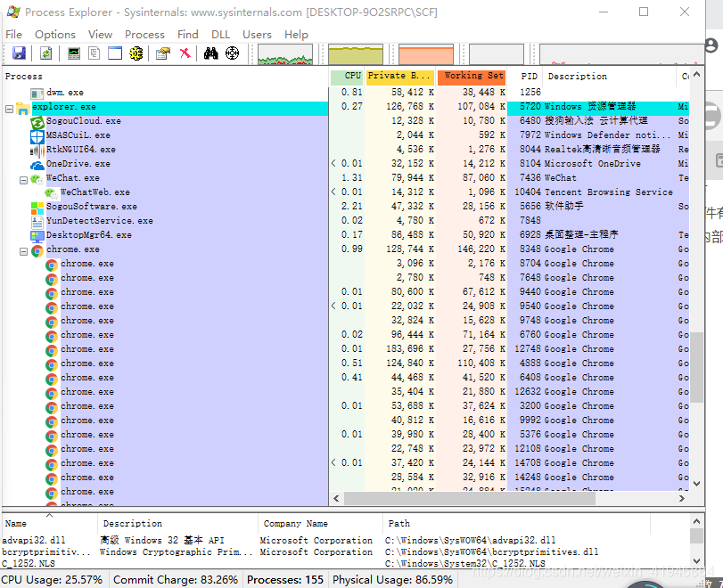Viewport: 723px width, 588px height.
Task: Sort lower pane by Company Name column
Action: point(320,524)
